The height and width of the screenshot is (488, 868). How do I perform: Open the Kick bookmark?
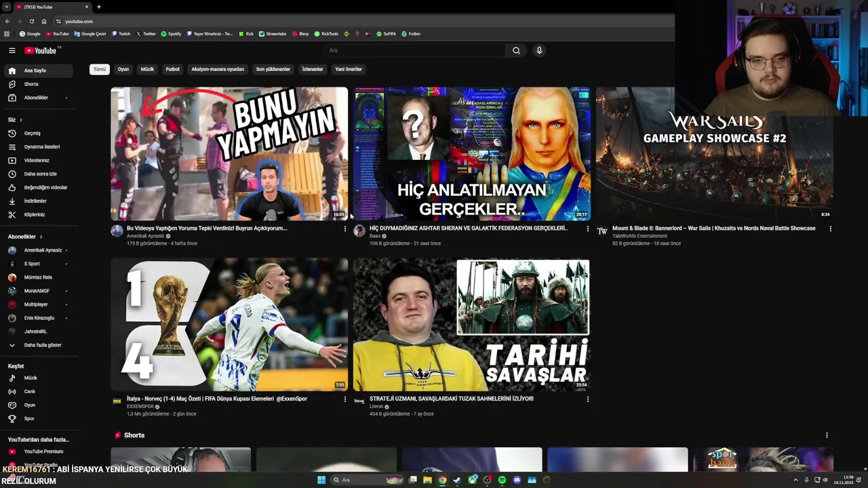pos(246,34)
